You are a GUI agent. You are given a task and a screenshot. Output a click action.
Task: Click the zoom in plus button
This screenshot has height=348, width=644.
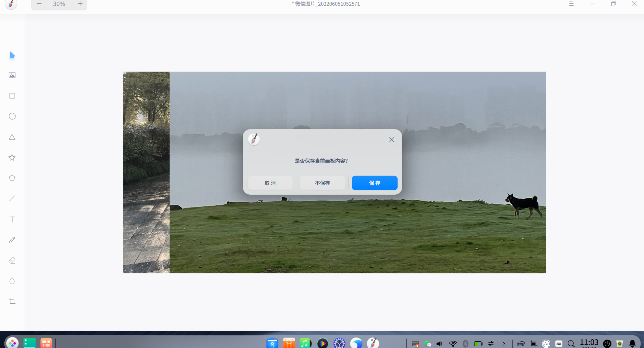(x=80, y=4)
